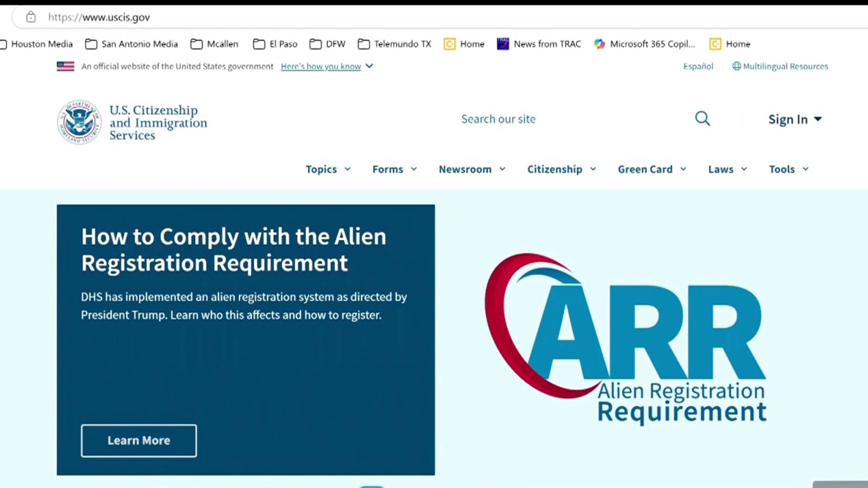Expand the Tools menu
This screenshot has height=488, width=868.
[789, 169]
